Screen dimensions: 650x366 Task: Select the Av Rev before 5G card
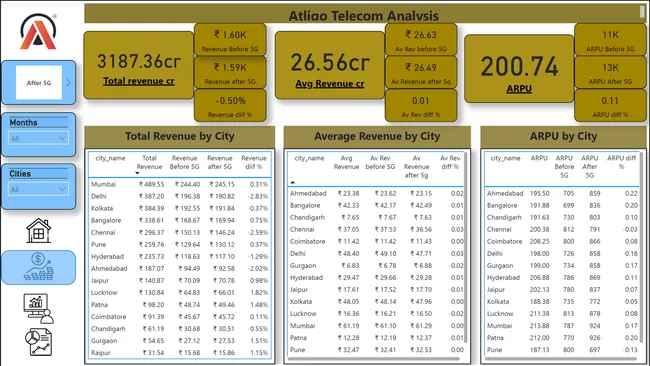point(421,39)
